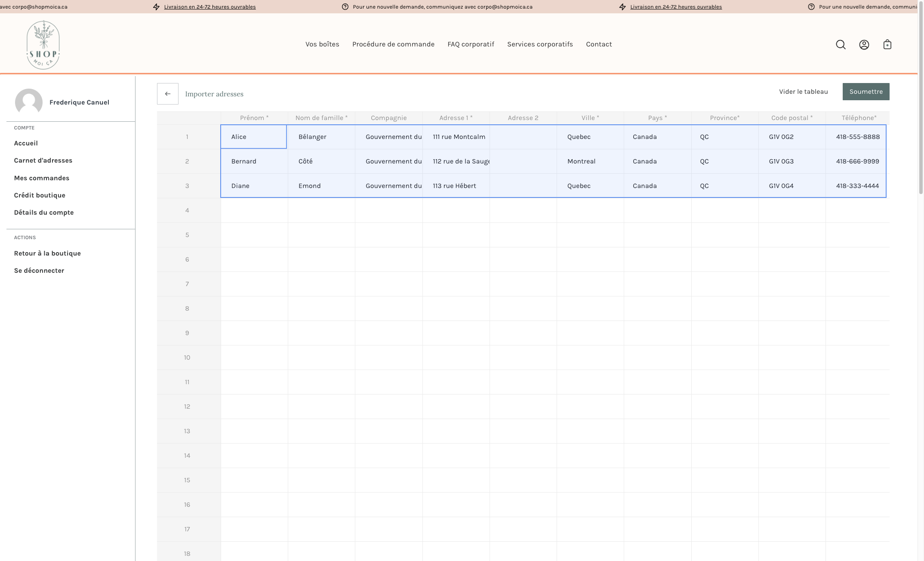Click the Shop Moi Ça logo
Image resolution: width=924 pixels, height=561 pixels.
point(43,45)
